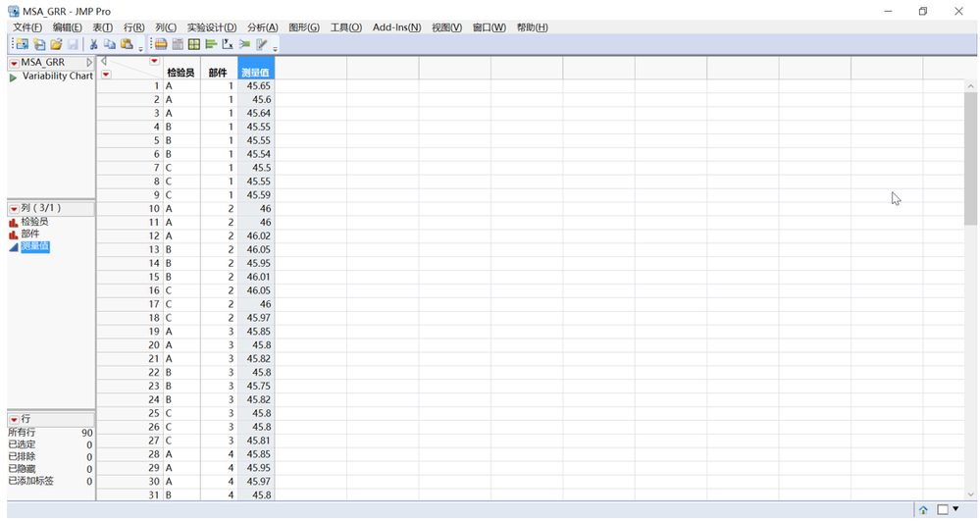980x521 pixels.
Task: Click the Paste clipboard icon
Action: click(127, 44)
